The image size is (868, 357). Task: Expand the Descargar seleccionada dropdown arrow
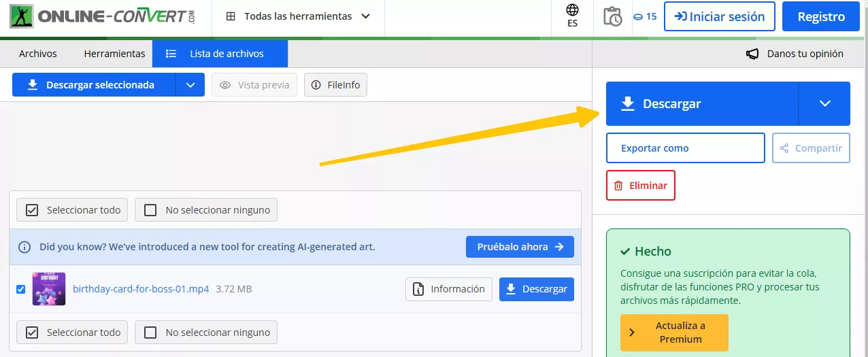click(190, 85)
